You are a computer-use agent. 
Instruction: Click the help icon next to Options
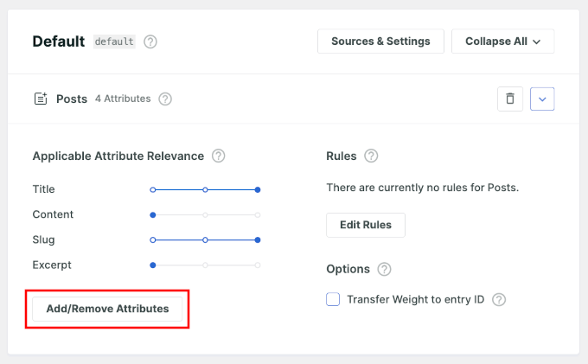tap(385, 270)
